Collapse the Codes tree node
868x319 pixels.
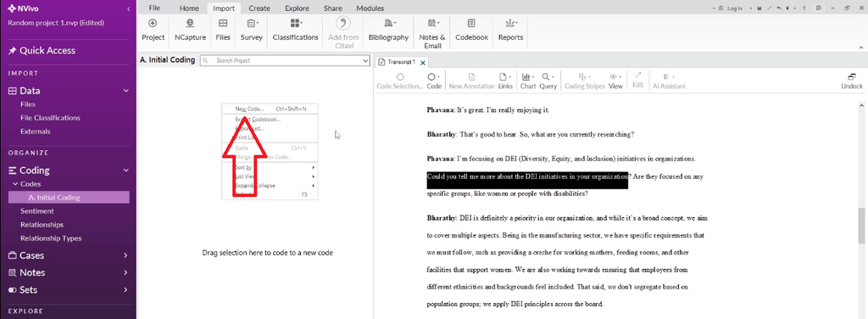pos(15,184)
